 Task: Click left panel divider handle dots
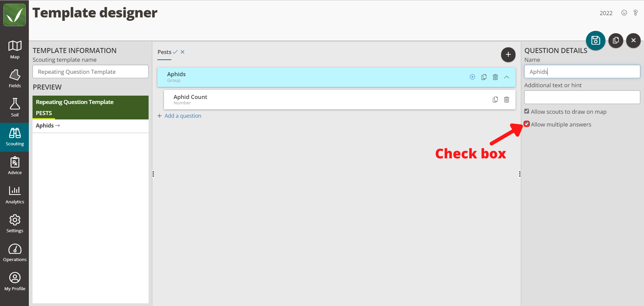pyautogui.click(x=153, y=174)
